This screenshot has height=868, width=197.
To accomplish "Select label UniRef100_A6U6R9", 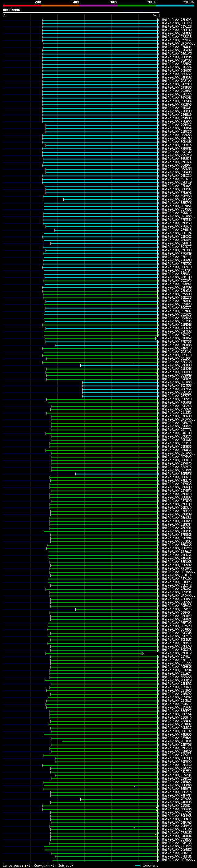I will (177, 402).
